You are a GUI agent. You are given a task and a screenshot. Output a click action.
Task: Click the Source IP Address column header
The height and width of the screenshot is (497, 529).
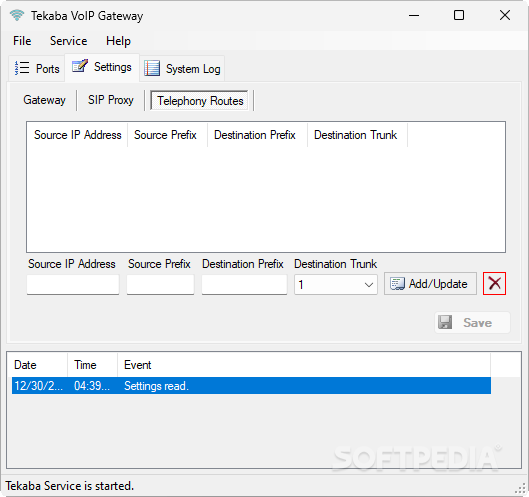[x=77, y=135]
